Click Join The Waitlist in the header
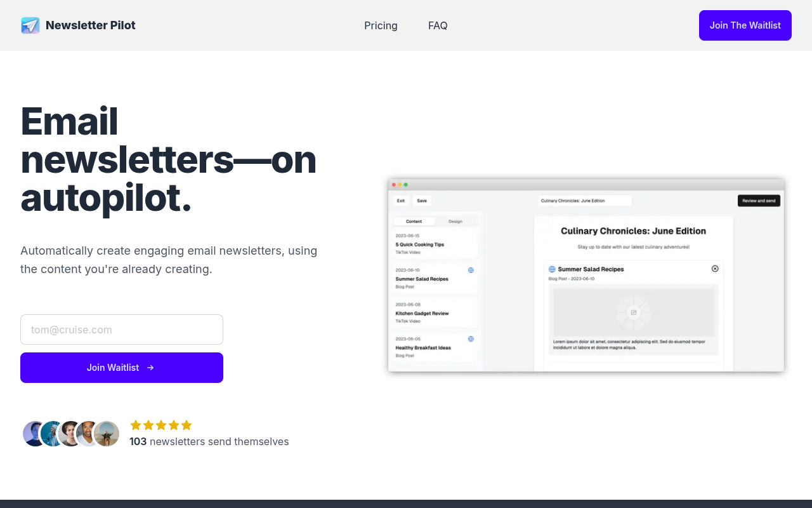The height and width of the screenshot is (508, 812). pos(745,25)
